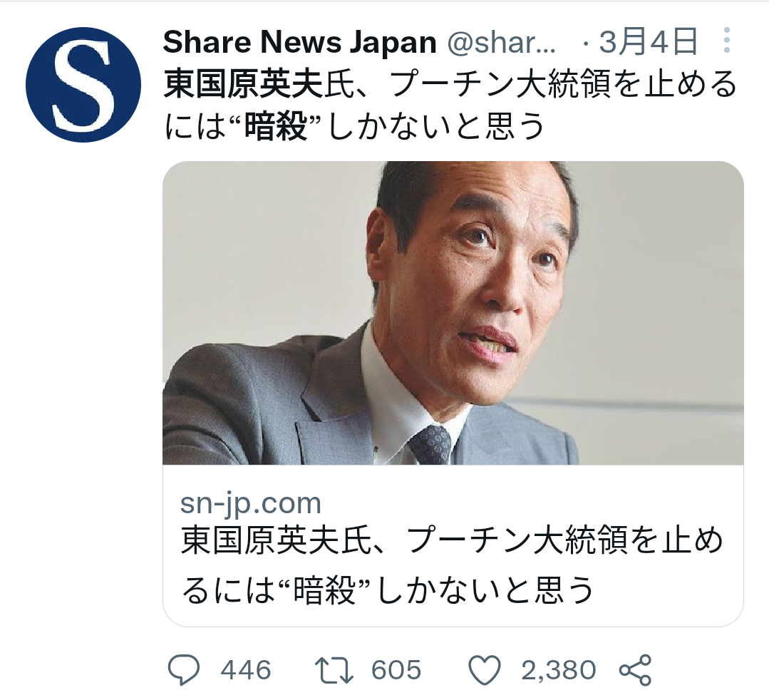Click the necktie in the preview photo
This screenshot has width=769, height=700.
pos(430,444)
